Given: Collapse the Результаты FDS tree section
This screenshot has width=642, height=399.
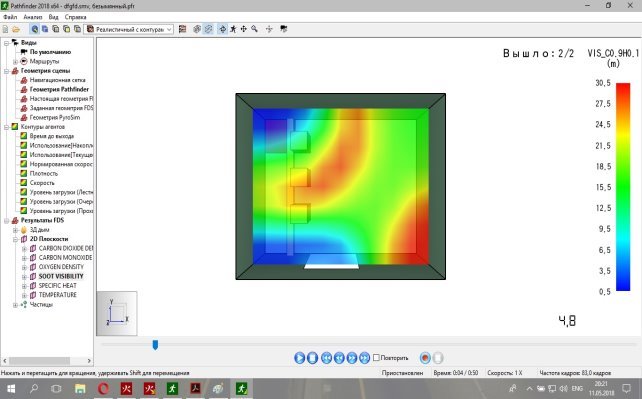Looking at the screenshot, I should coord(7,221).
